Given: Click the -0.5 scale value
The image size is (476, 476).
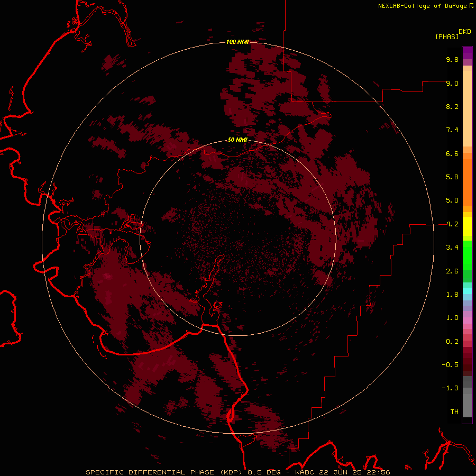Looking at the screenshot, I should (450, 365).
